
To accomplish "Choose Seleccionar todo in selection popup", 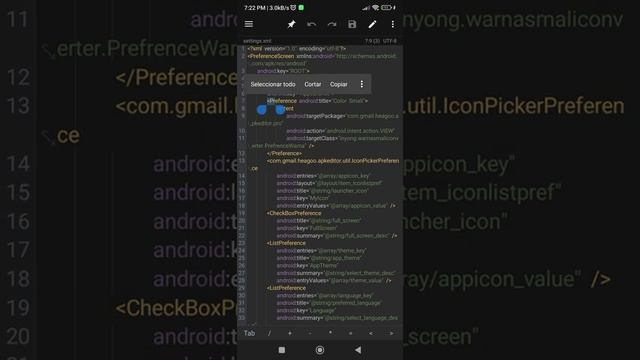I will coord(273,84).
